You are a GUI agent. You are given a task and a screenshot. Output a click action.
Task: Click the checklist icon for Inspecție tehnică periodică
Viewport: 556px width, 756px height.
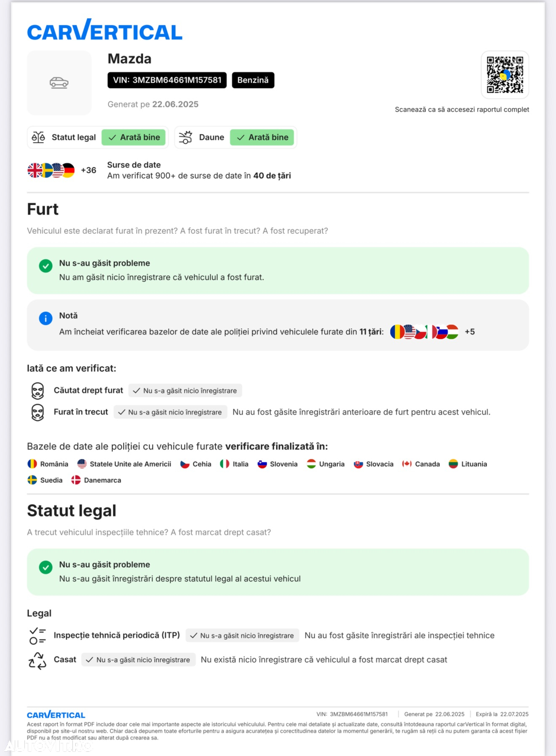point(37,636)
